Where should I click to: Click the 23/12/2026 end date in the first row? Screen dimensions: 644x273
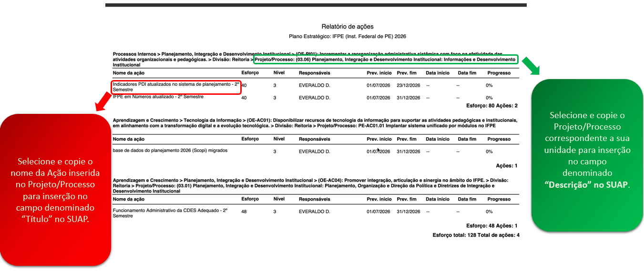(x=408, y=85)
